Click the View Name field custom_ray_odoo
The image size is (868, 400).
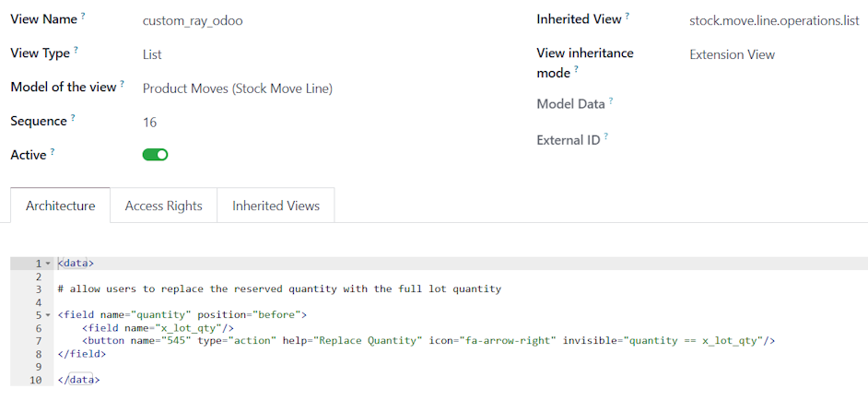[193, 20]
